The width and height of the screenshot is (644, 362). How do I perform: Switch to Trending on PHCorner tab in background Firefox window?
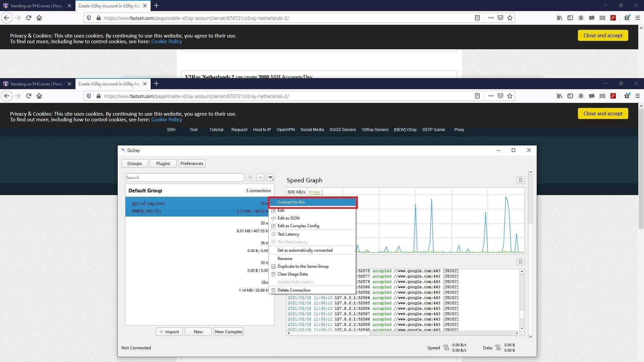pos(38,6)
